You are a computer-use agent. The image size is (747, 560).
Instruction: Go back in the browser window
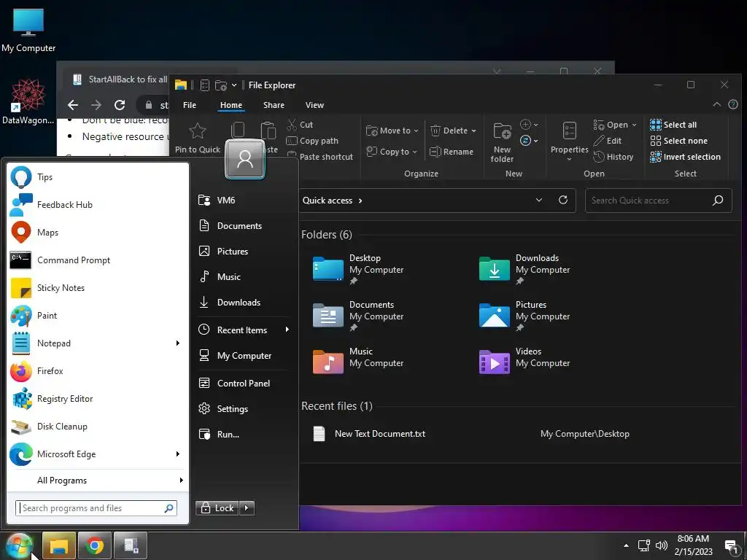(73, 105)
